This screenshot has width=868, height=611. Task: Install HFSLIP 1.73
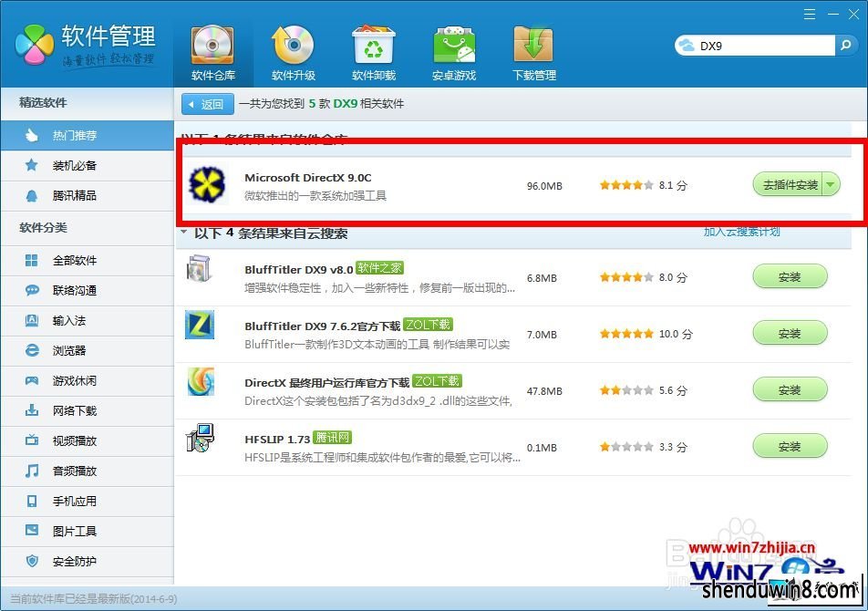790,446
